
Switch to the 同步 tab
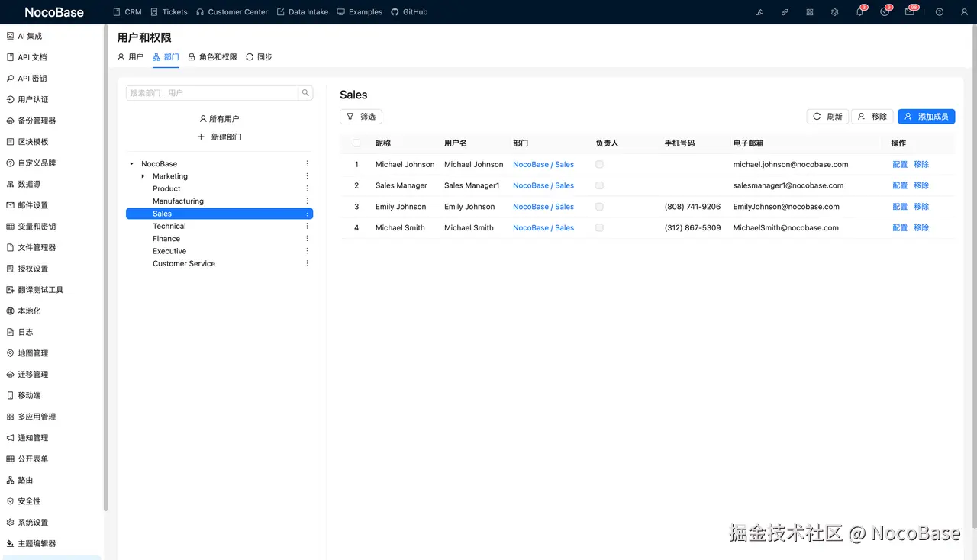tap(259, 57)
